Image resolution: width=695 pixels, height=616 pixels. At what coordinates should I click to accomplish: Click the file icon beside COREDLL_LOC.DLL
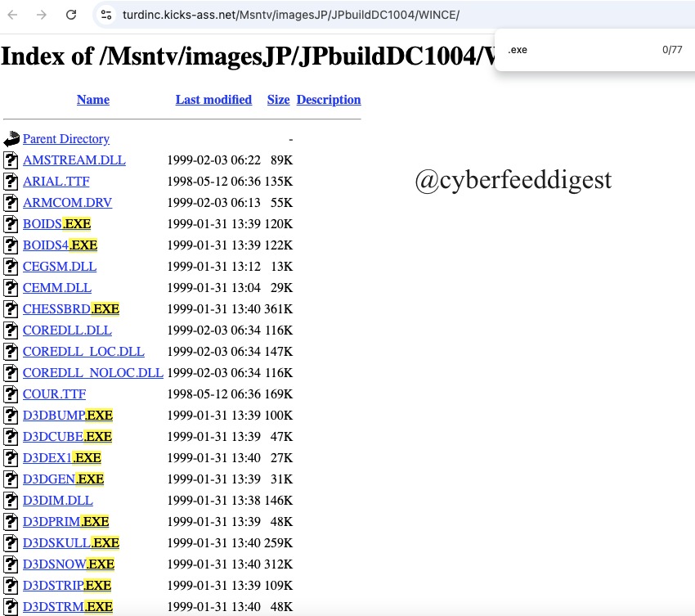pyautogui.click(x=11, y=352)
